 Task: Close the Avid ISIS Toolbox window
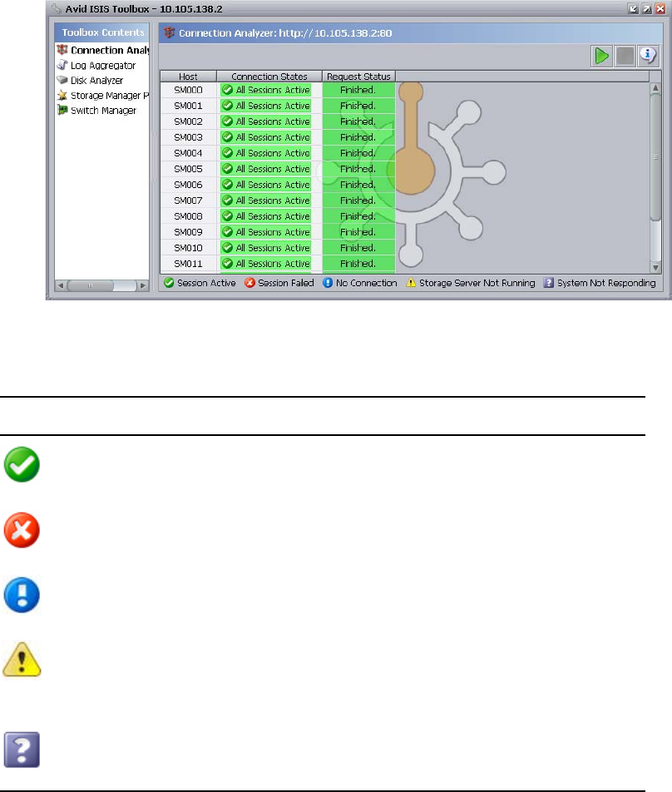tap(660, 8)
